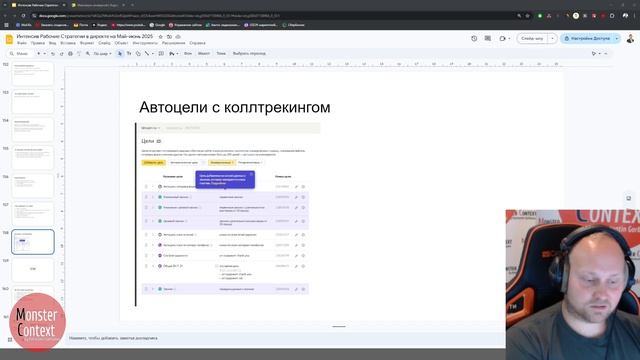The image size is (640, 360).
Task: Select slide thumbnail 155
Action: coord(33,158)
